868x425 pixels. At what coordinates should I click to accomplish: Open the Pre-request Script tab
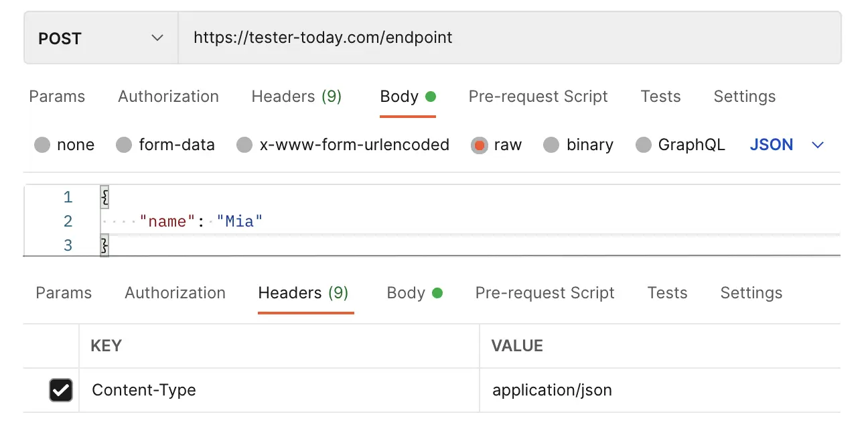(538, 97)
